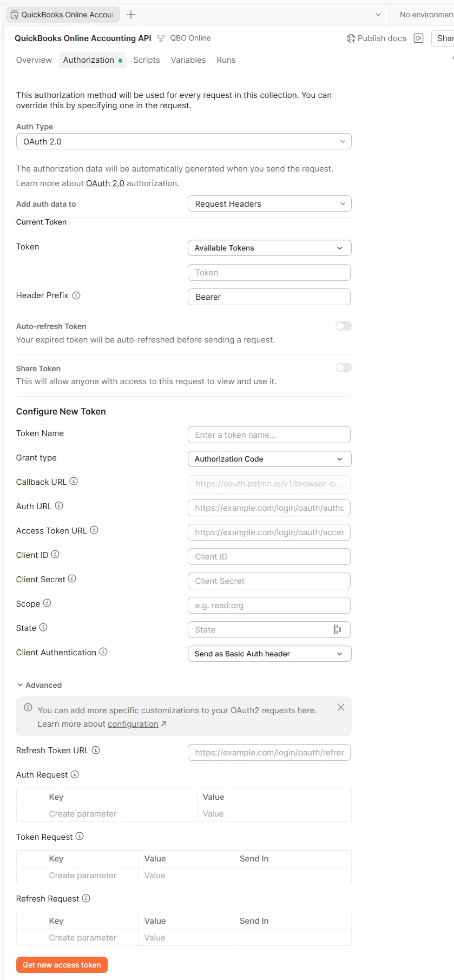Click the Scope info icon
Image resolution: width=454 pixels, height=980 pixels.
(x=47, y=603)
